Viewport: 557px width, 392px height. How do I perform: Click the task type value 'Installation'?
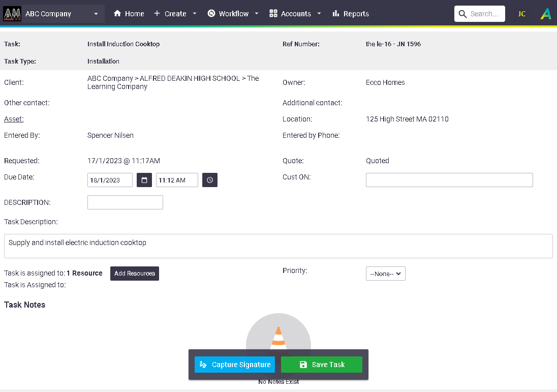[103, 61]
